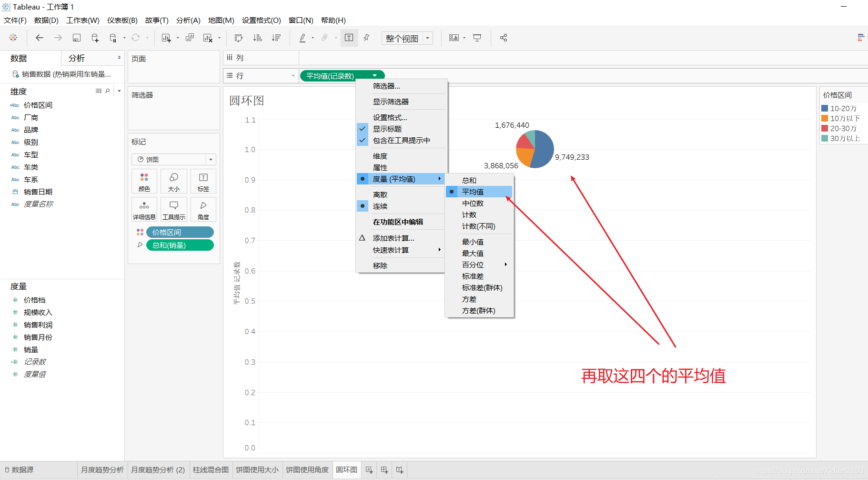The image size is (868, 480).
Task: Undo with the back arrow icon
Action: tap(40, 38)
